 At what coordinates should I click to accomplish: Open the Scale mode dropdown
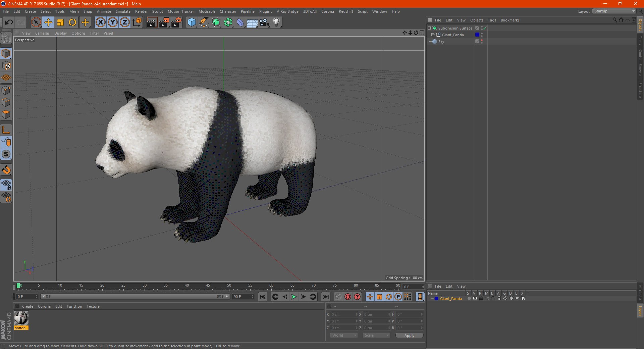click(376, 335)
